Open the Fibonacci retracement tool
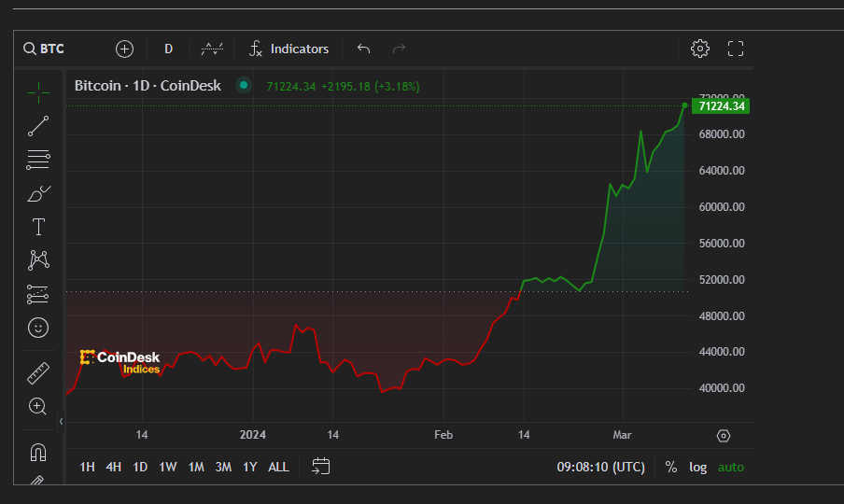Viewport: 844px width, 504px height. point(38,160)
